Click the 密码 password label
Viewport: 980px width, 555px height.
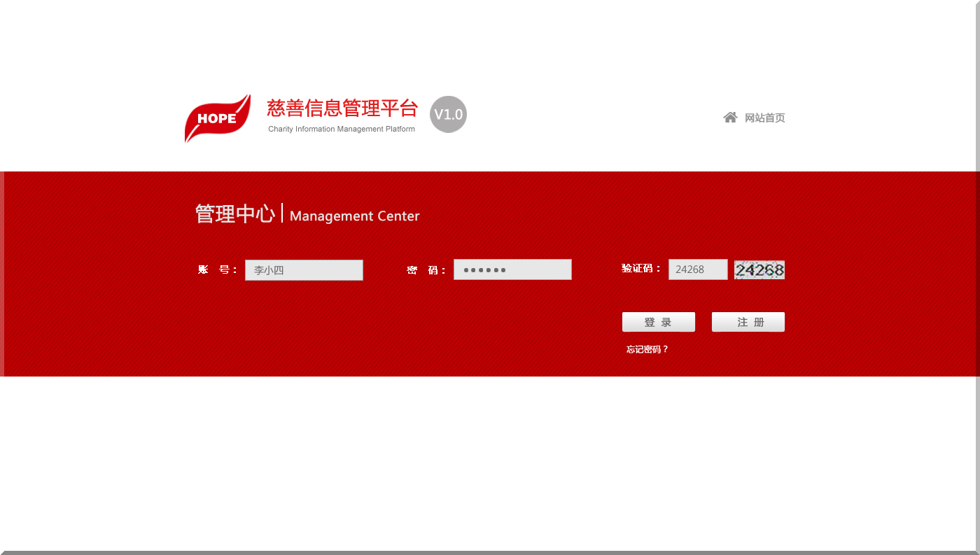427,269
